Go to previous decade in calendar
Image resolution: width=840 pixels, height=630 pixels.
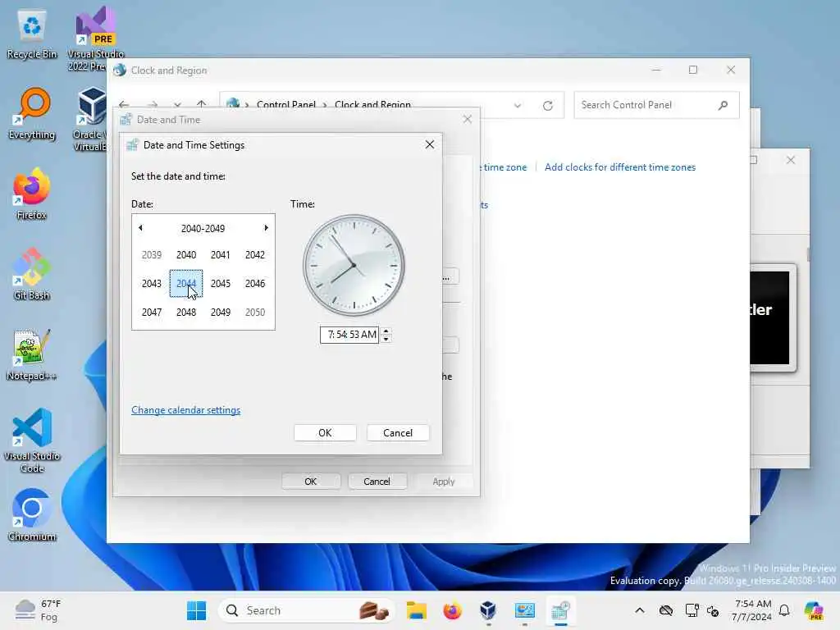[140, 228]
